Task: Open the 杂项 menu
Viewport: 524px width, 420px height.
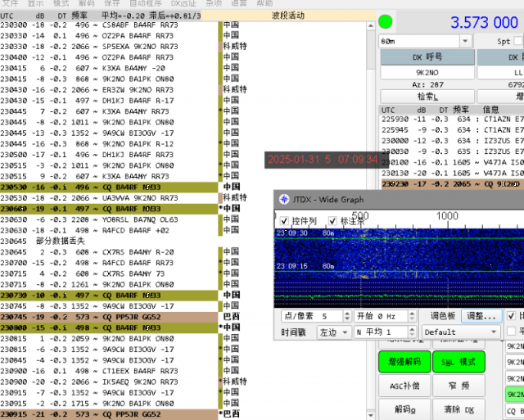Action: coord(214,3)
